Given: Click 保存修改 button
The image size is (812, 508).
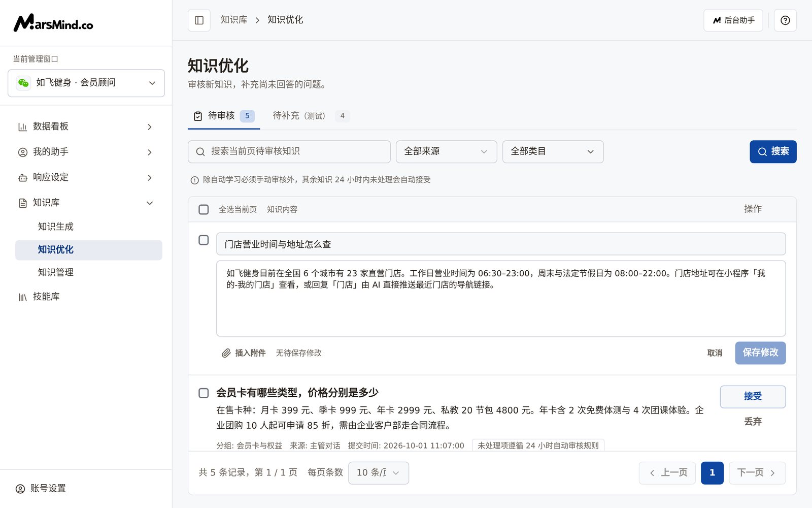Looking at the screenshot, I should click(760, 353).
